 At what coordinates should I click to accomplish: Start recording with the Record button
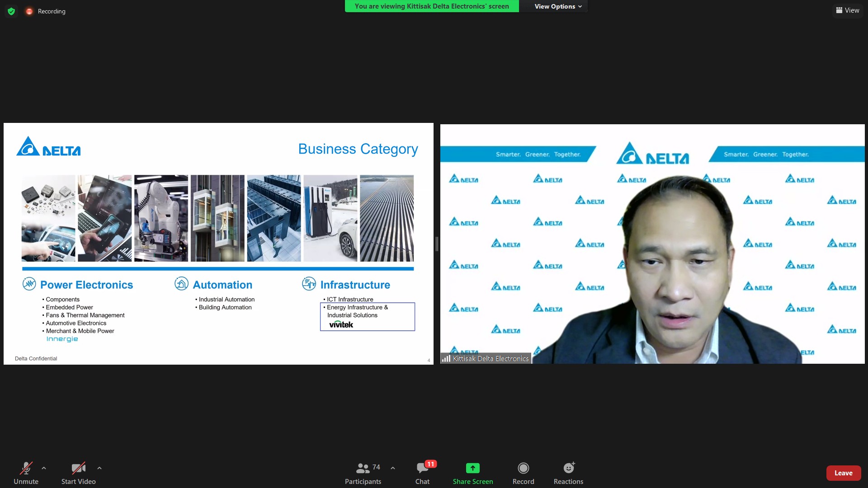coord(524,473)
